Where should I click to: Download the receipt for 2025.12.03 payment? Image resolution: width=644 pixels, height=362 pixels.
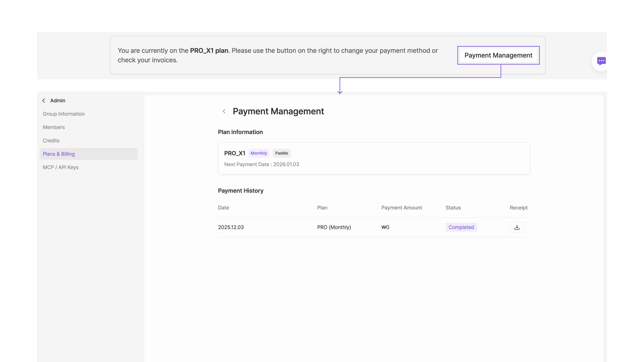pos(517,227)
